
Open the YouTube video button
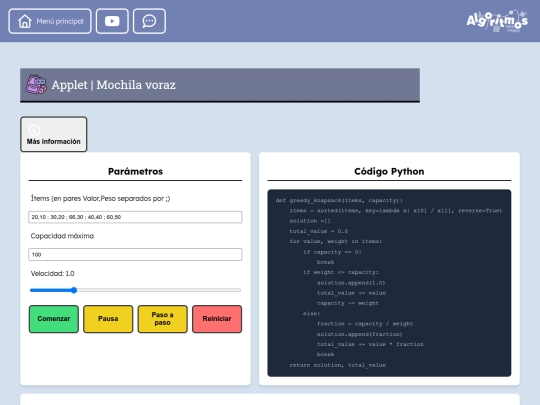coord(112,21)
